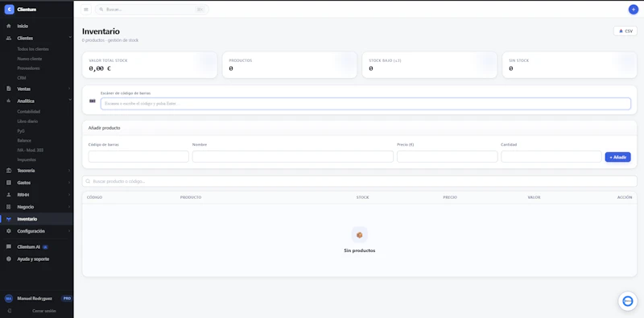Toggle the sidebar hamburger menu button

point(86,10)
